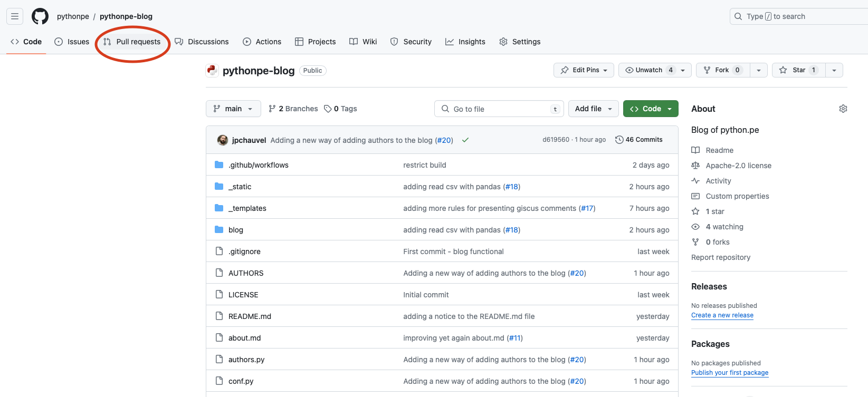Open the about.md file

coord(244,338)
